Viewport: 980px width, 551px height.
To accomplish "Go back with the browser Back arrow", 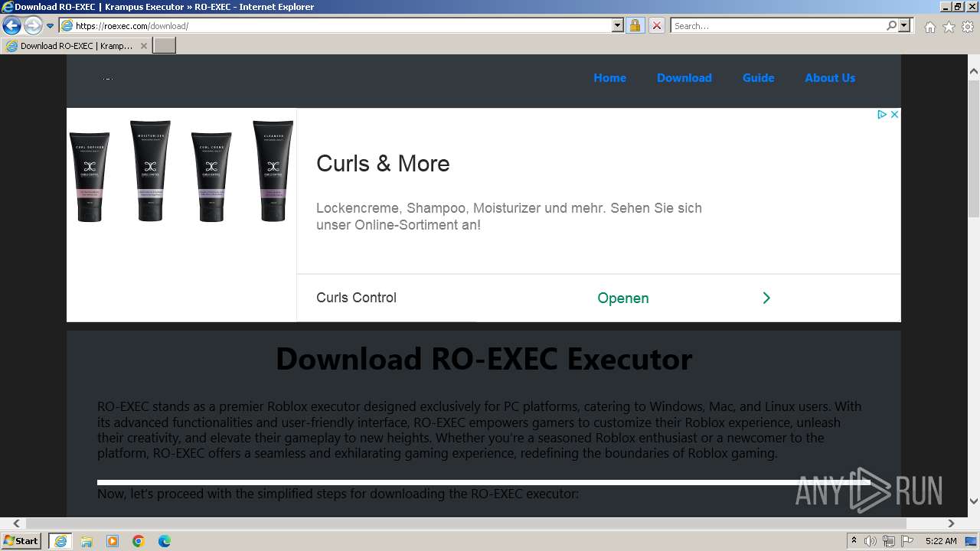I will [11, 25].
